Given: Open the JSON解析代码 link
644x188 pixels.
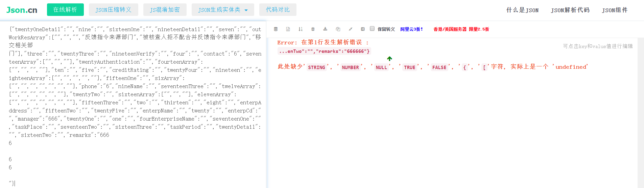Looking at the screenshot, I should tap(570, 10).
